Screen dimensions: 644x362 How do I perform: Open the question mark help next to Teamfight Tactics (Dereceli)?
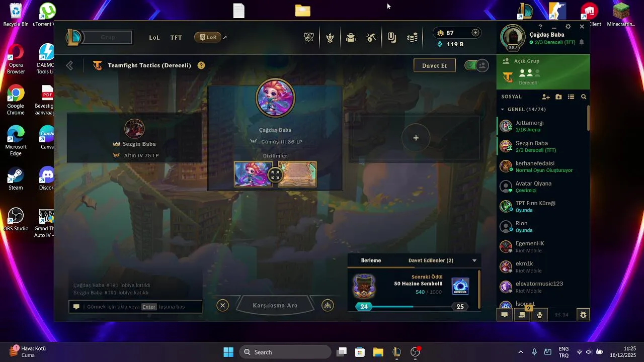coord(201,65)
